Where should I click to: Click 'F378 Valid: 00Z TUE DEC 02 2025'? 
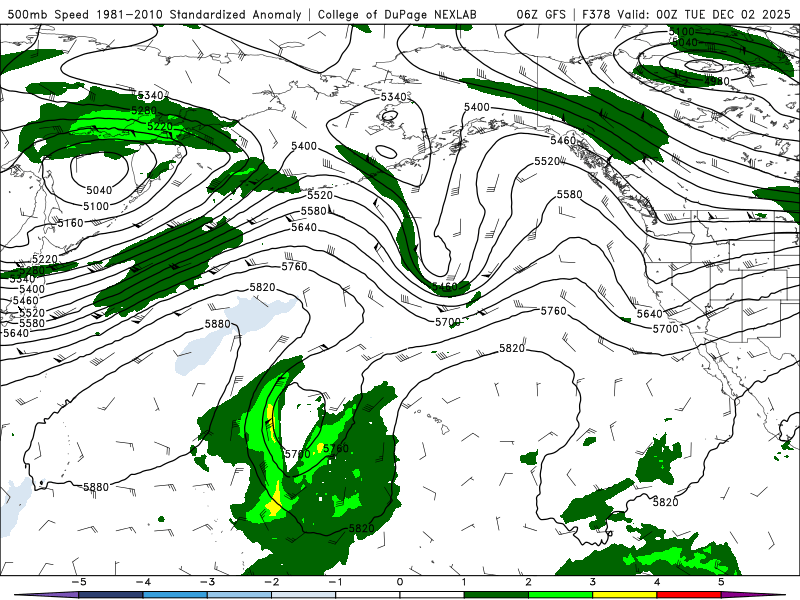(686, 14)
